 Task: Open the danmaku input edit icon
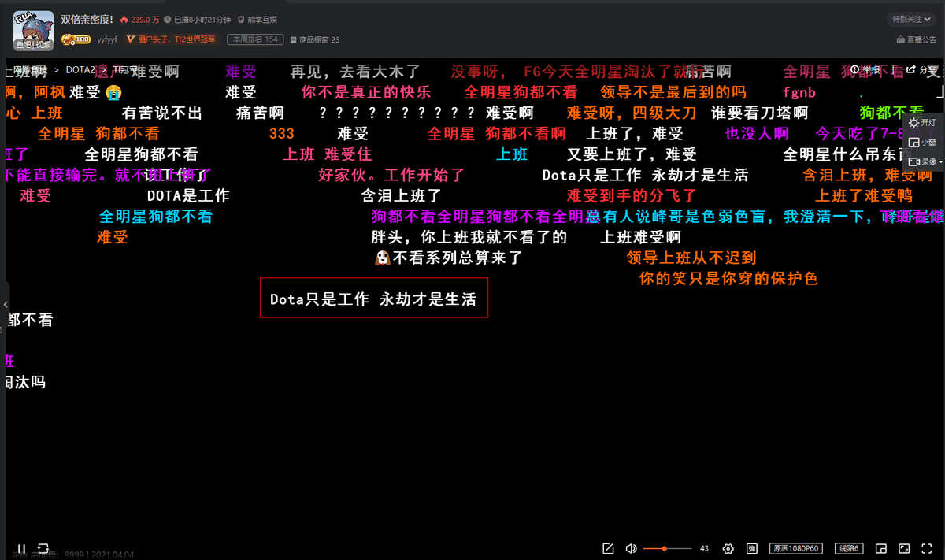608,548
